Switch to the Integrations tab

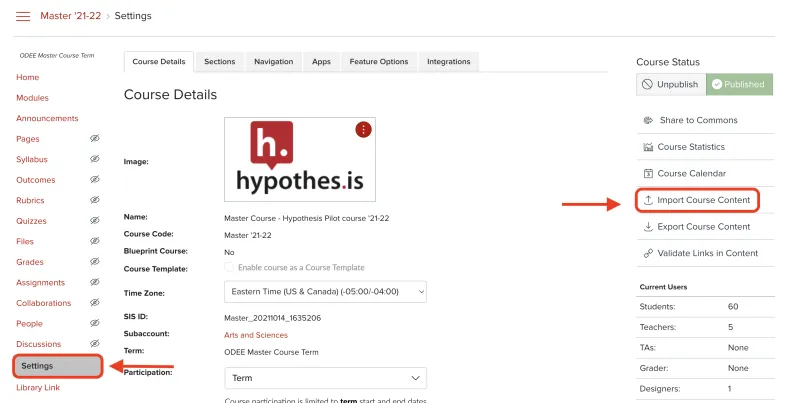coord(448,62)
